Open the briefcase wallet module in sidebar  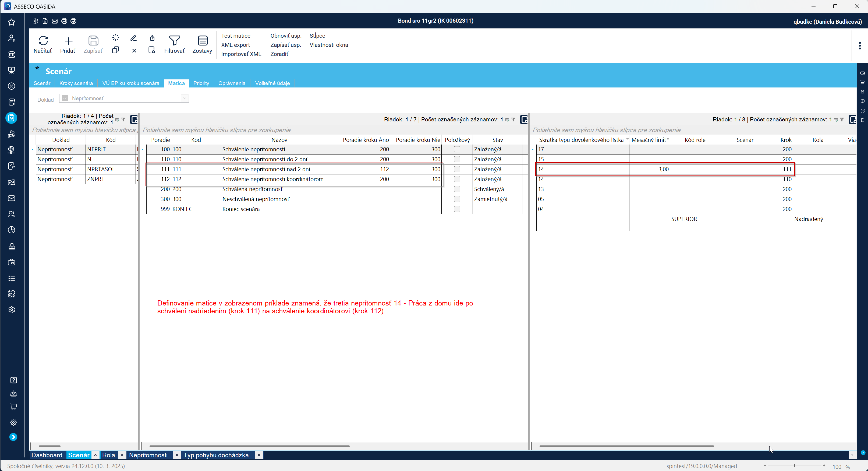pos(12,262)
